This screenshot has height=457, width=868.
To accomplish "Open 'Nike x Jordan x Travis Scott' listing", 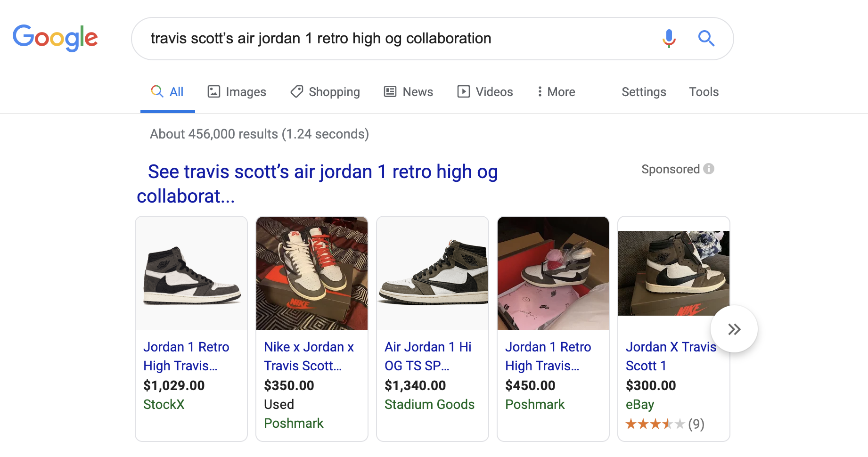I will (309, 356).
